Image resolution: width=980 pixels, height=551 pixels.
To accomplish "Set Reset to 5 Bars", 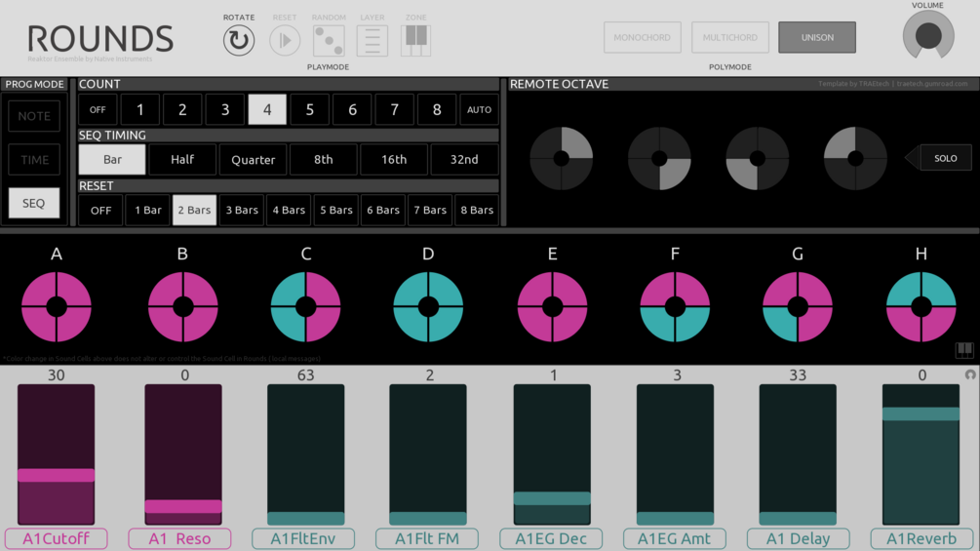I will point(336,210).
